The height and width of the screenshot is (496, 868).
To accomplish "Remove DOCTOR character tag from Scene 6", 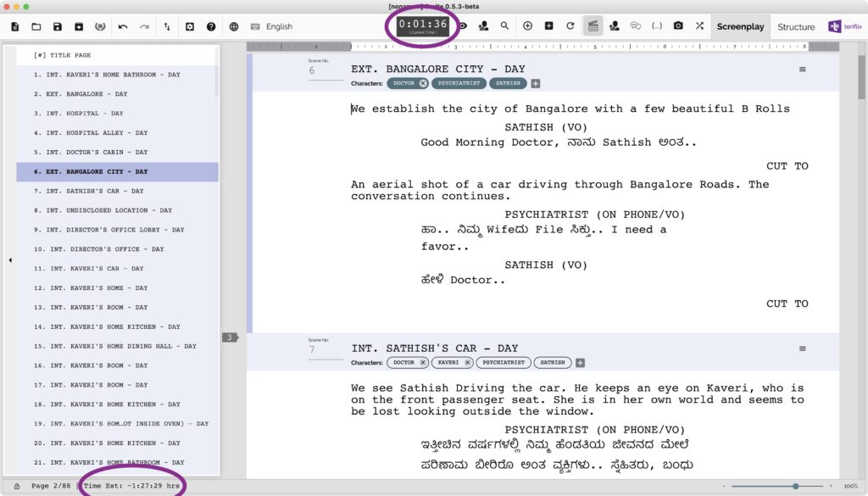I will [x=423, y=84].
